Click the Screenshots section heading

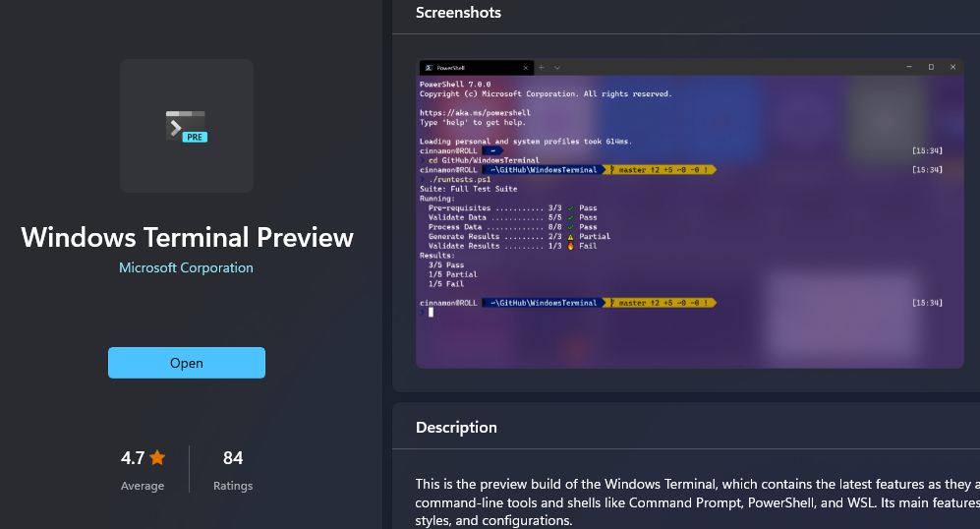tap(458, 13)
